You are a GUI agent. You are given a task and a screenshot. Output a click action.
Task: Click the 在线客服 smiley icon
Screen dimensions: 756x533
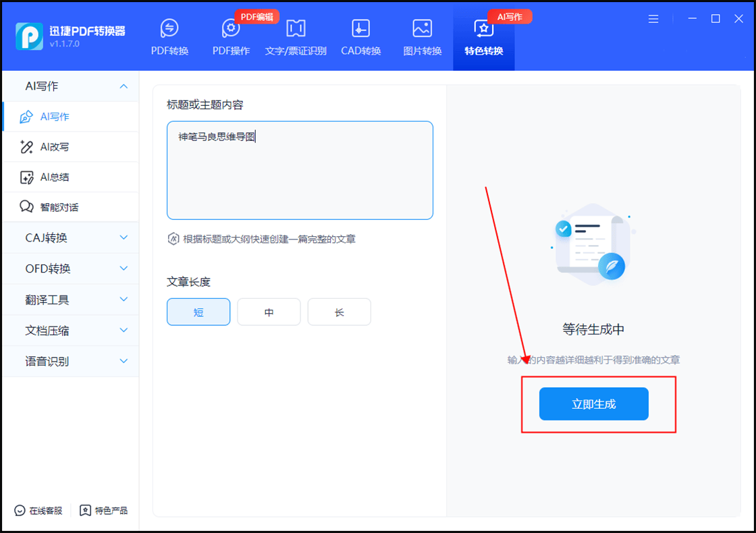[20, 510]
